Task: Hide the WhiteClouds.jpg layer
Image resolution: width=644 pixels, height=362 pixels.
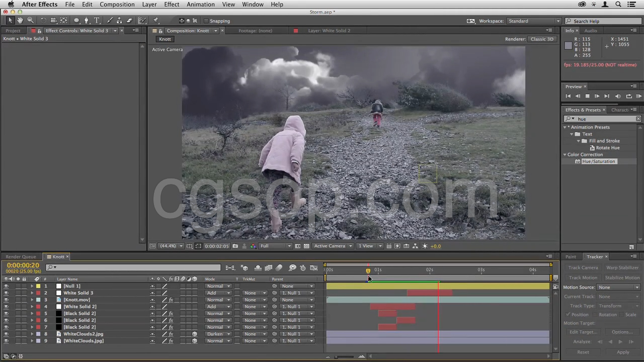Action: pos(6,341)
